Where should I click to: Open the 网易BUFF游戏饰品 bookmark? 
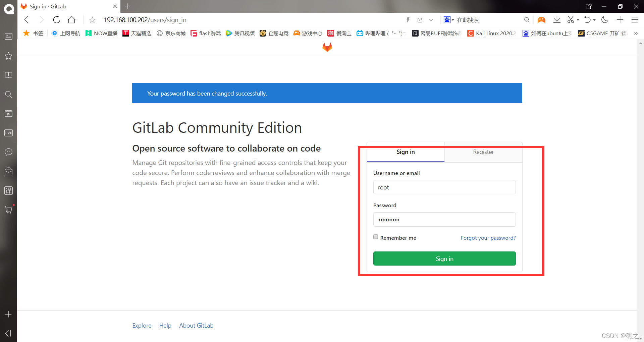click(x=437, y=33)
